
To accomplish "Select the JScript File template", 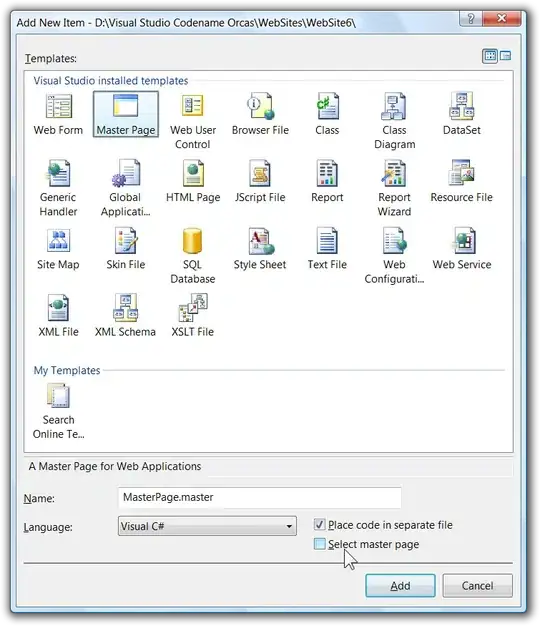I will [260, 173].
